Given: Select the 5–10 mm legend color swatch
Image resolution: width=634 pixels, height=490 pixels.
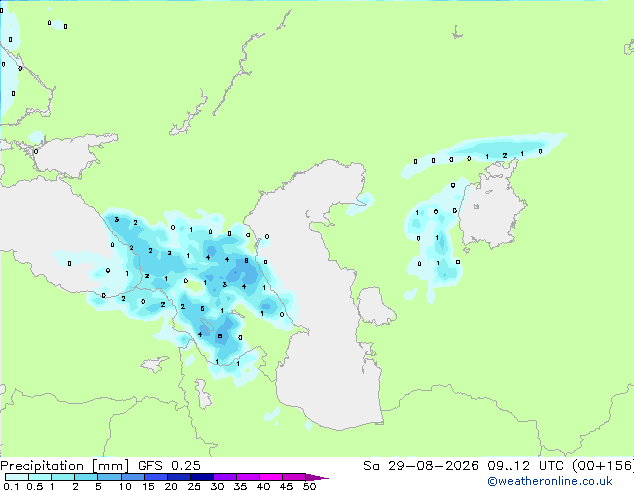Looking at the screenshot, I should (109, 477).
